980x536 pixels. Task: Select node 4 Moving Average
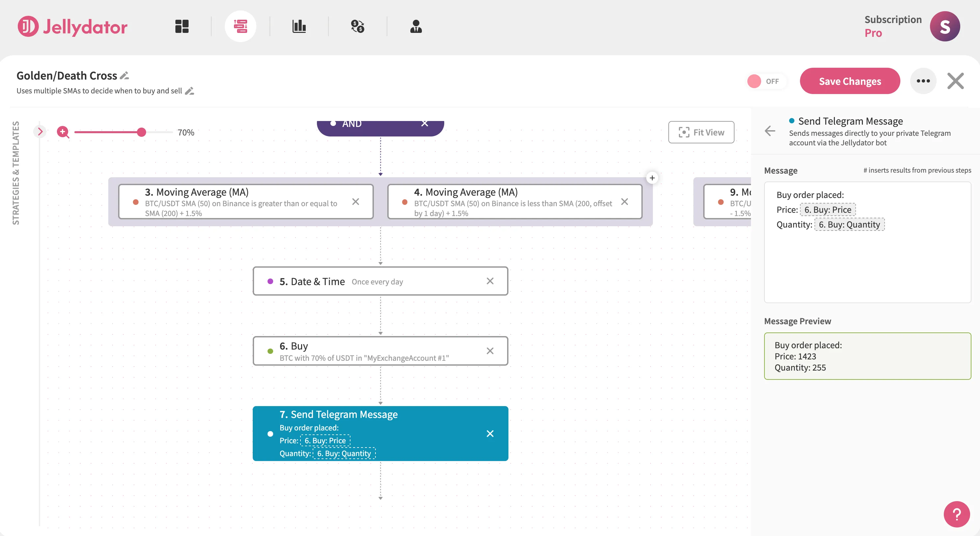coord(514,202)
